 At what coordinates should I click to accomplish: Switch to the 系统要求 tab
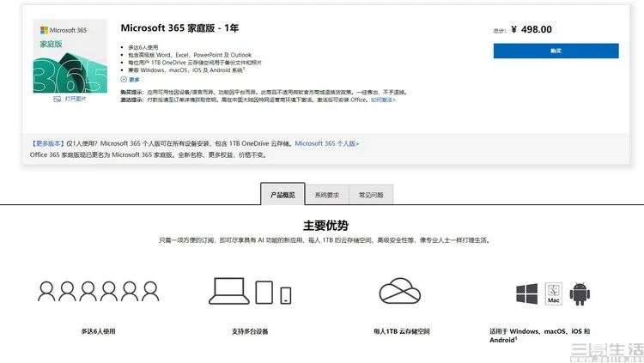click(x=327, y=195)
